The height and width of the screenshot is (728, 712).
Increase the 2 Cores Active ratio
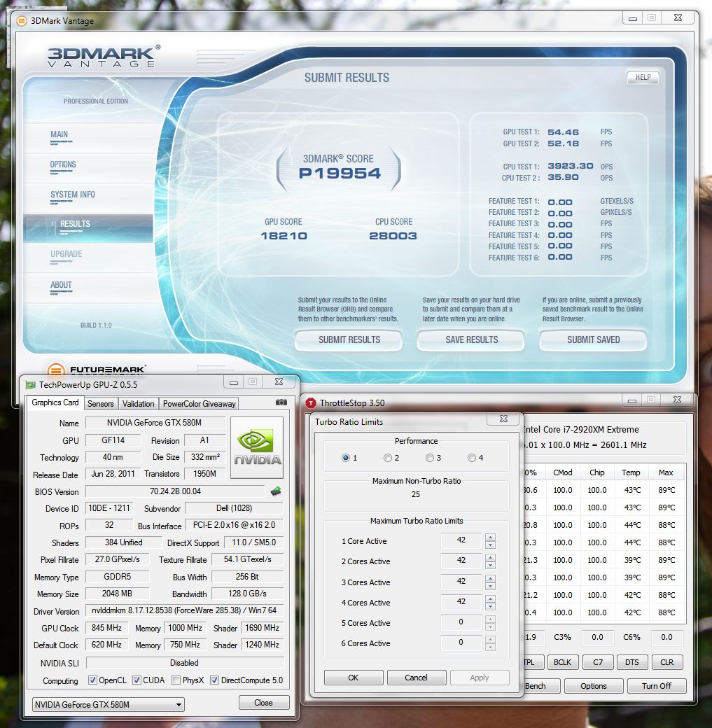(x=490, y=558)
